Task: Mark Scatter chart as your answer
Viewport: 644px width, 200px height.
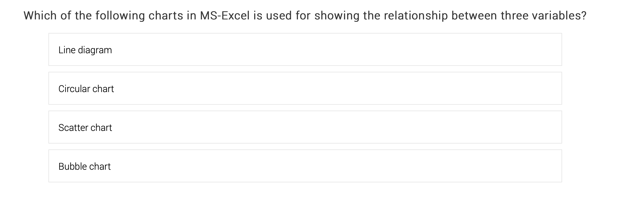Action: pos(305,127)
